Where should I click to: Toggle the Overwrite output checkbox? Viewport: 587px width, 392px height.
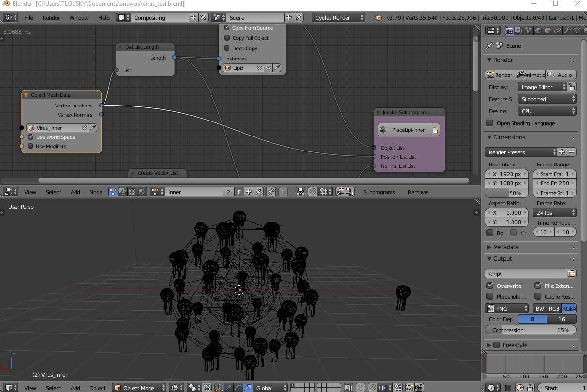point(491,286)
